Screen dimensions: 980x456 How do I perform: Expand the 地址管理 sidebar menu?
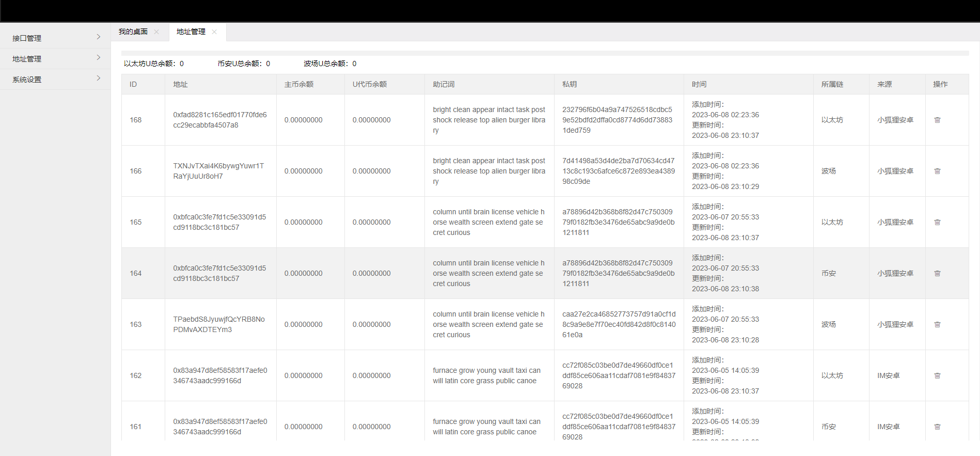(x=55, y=58)
